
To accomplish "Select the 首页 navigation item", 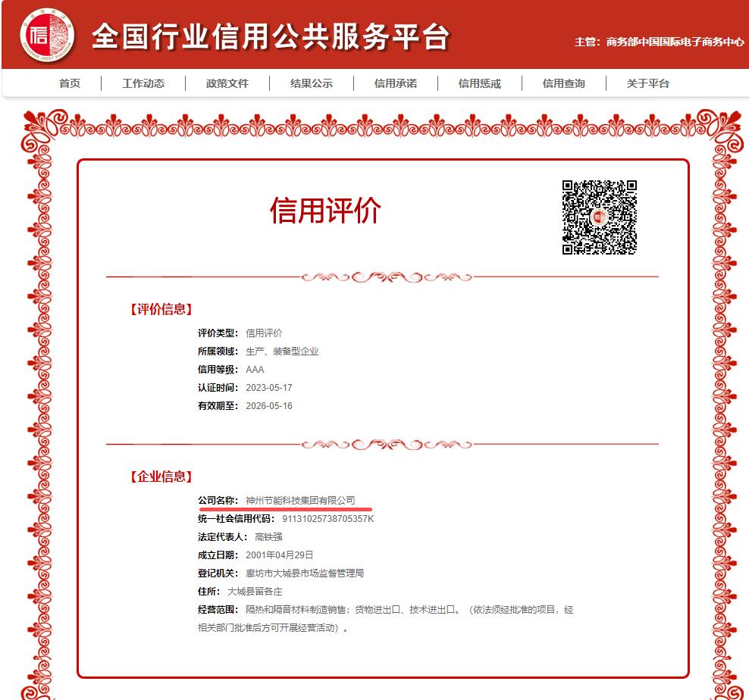I will (x=70, y=83).
